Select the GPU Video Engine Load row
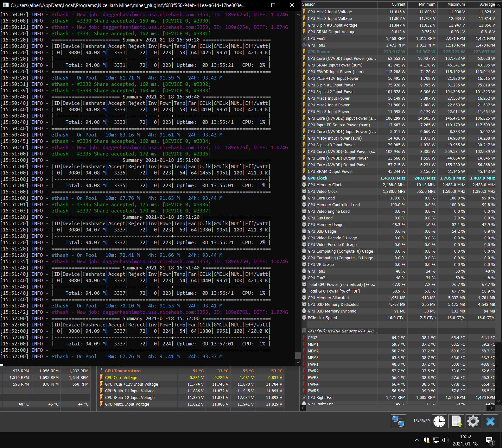Screen dimensions: 502x448 pos(399,211)
